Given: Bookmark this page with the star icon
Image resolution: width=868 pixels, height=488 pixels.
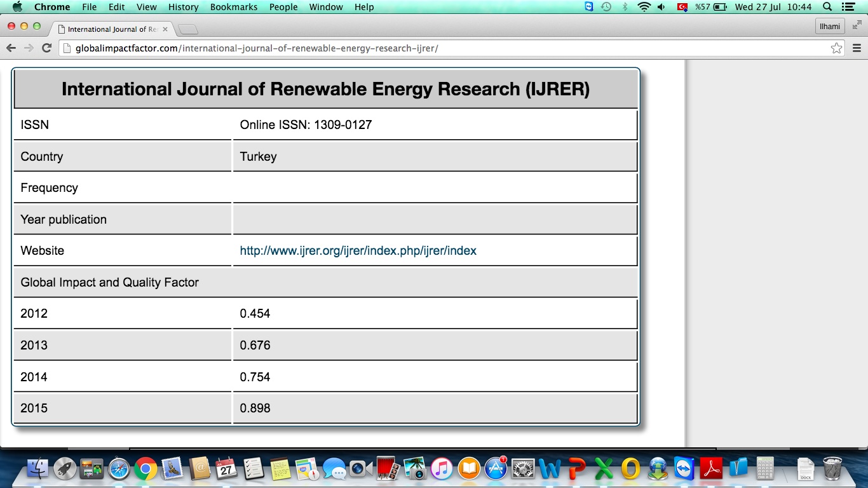Looking at the screenshot, I should click(836, 48).
